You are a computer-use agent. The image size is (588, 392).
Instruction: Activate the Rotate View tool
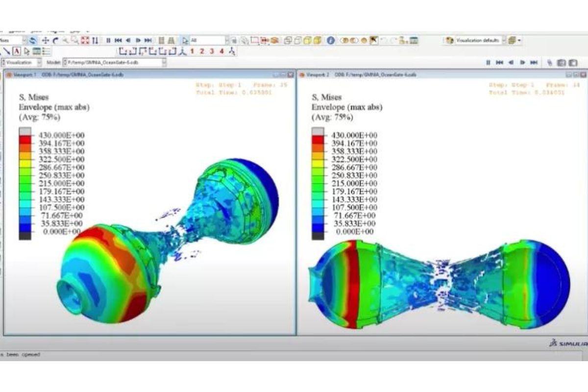click(x=55, y=40)
